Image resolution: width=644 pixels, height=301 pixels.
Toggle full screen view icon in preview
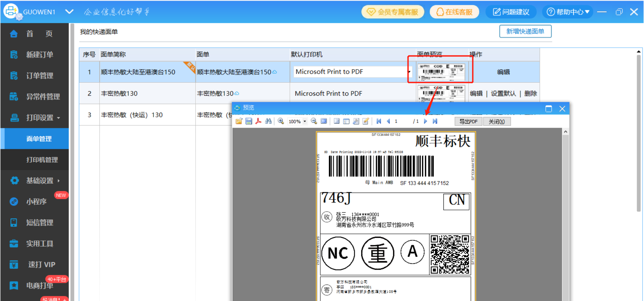point(324,121)
